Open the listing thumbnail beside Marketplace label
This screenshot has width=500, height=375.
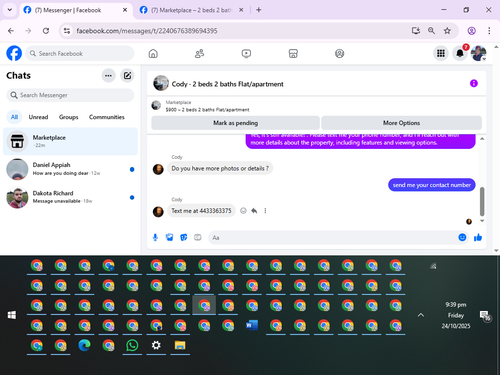pos(156,105)
